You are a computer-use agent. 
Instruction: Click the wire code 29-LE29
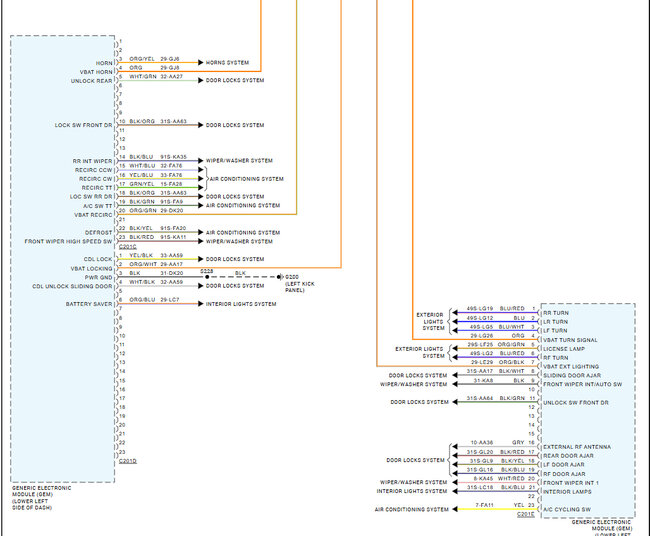(482, 362)
